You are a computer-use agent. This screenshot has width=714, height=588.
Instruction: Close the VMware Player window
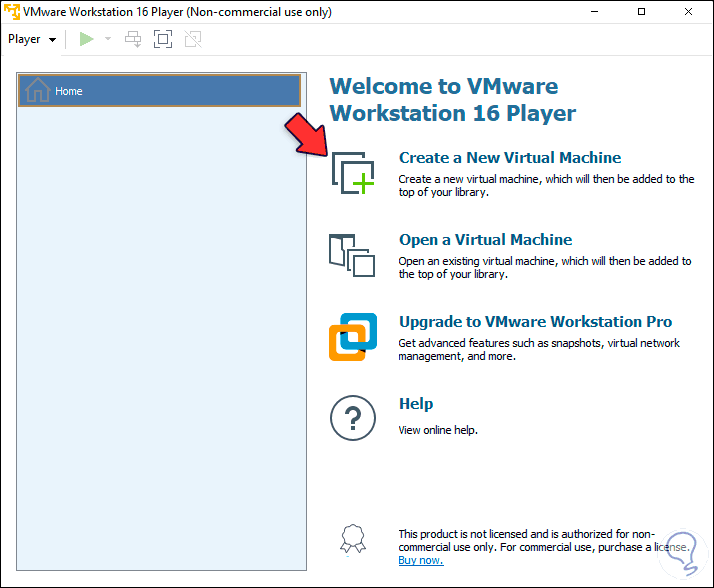(688, 11)
